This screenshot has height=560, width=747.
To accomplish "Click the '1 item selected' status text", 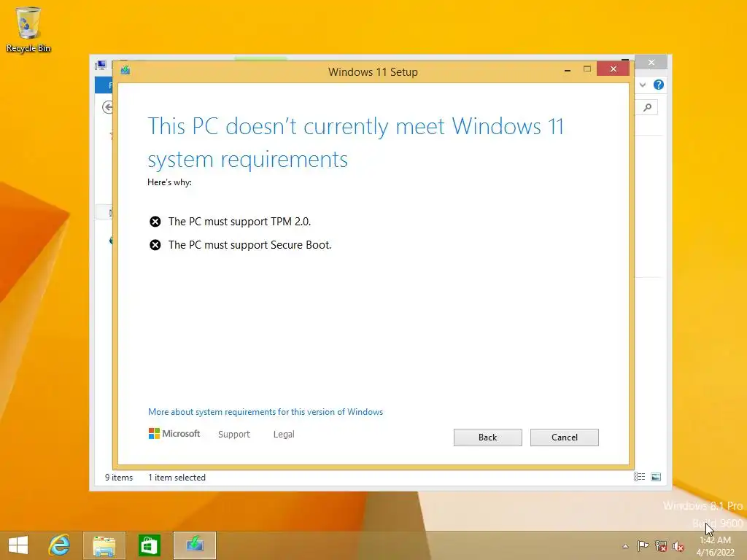I will (177, 477).
